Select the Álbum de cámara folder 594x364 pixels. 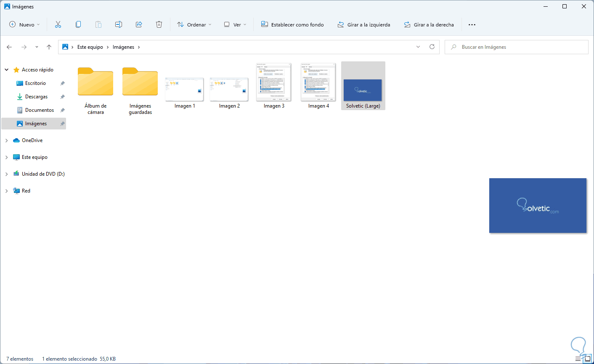[95, 89]
